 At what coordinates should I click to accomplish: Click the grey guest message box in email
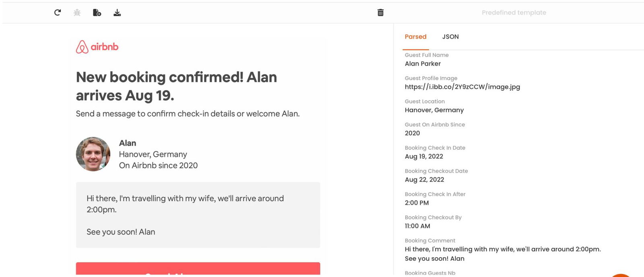point(198,215)
